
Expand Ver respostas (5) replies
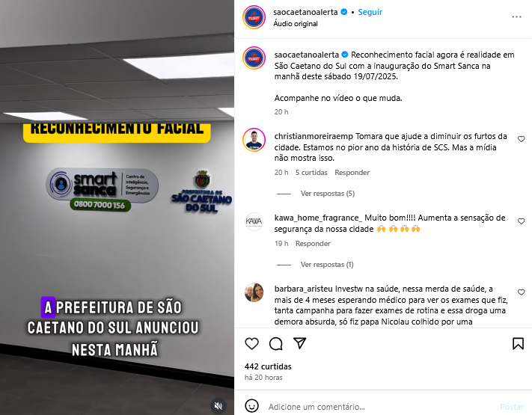[328, 194]
